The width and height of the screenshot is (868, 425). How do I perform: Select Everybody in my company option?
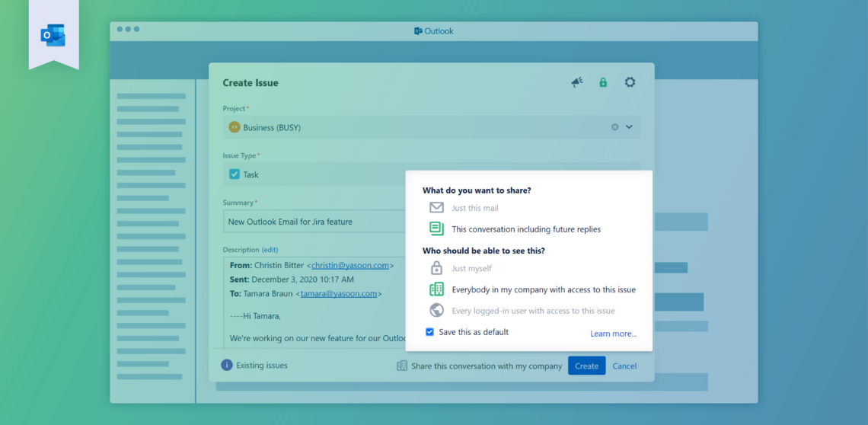click(x=544, y=289)
